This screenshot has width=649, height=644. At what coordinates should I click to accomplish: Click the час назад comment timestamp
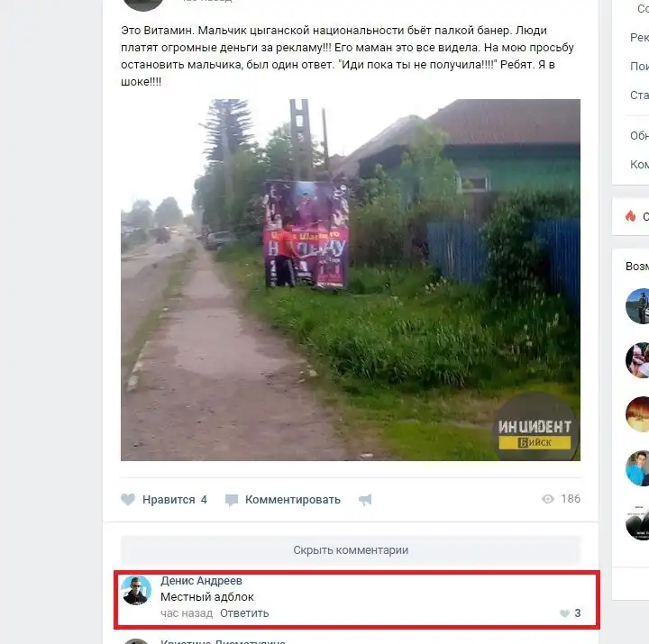pyautogui.click(x=187, y=613)
